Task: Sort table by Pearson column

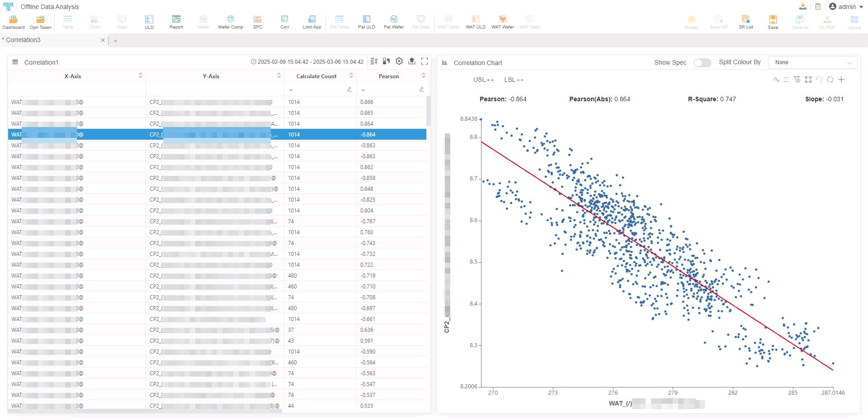Action: (x=423, y=76)
